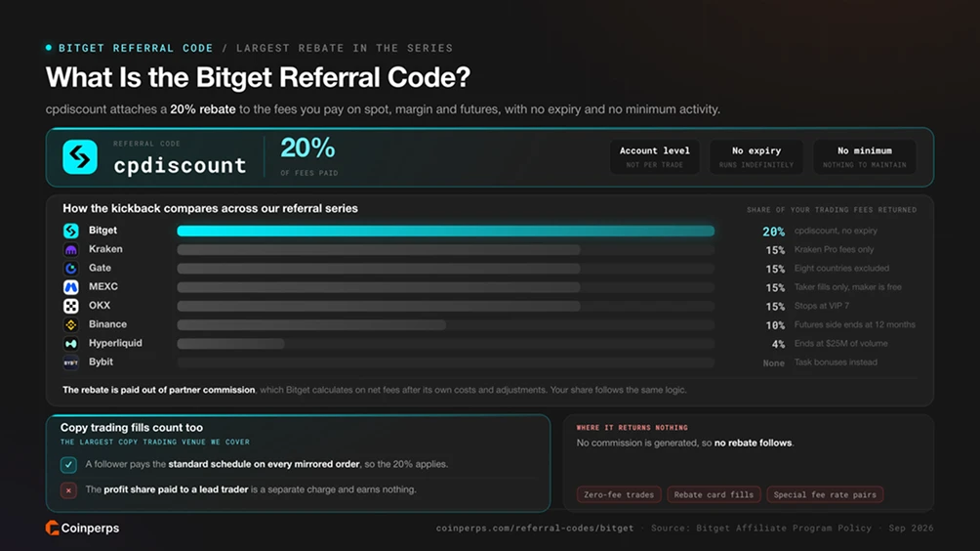The height and width of the screenshot is (551, 980).
Task: Click the Gate exchange icon
Action: pyautogui.click(x=71, y=269)
